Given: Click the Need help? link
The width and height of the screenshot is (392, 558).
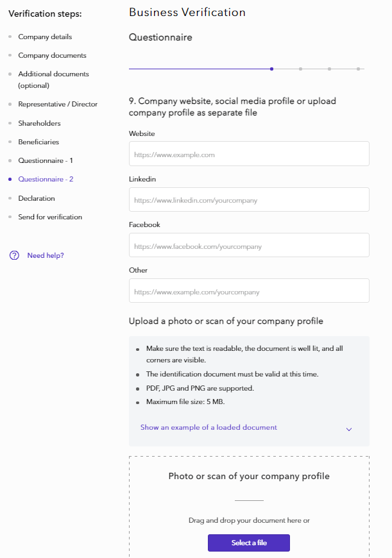Looking at the screenshot, I should point(46,255).
